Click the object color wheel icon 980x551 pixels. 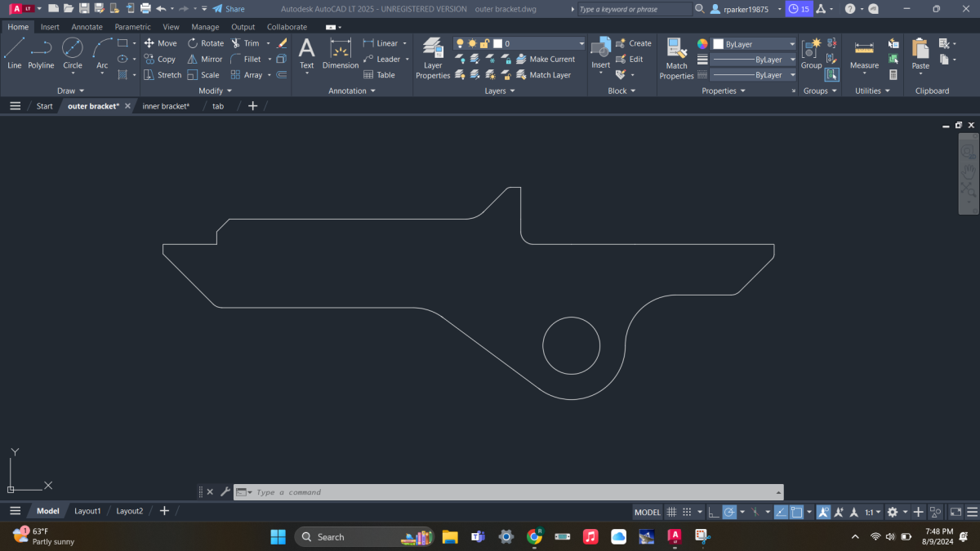pos(702,43)
